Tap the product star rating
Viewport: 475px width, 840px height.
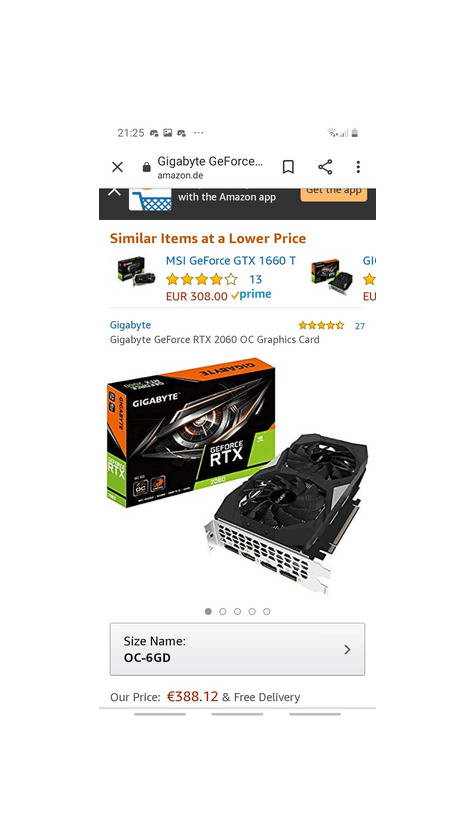[321, 325]
